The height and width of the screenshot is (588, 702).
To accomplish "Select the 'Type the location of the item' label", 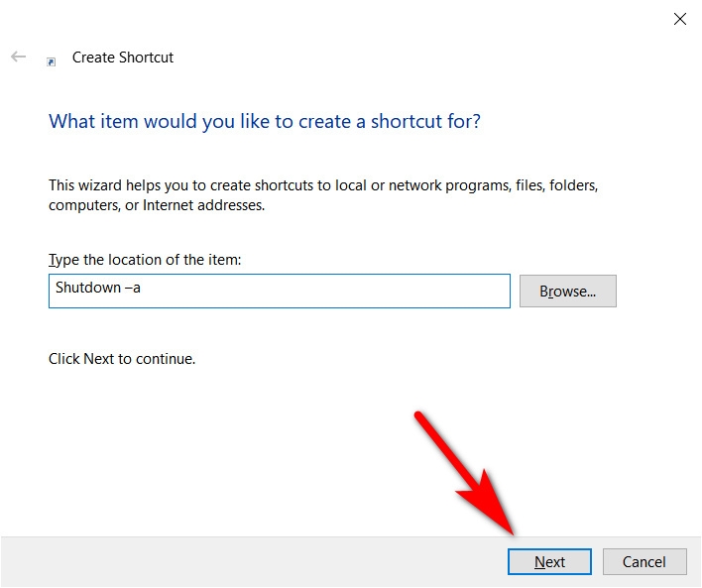I will [145, 260].
